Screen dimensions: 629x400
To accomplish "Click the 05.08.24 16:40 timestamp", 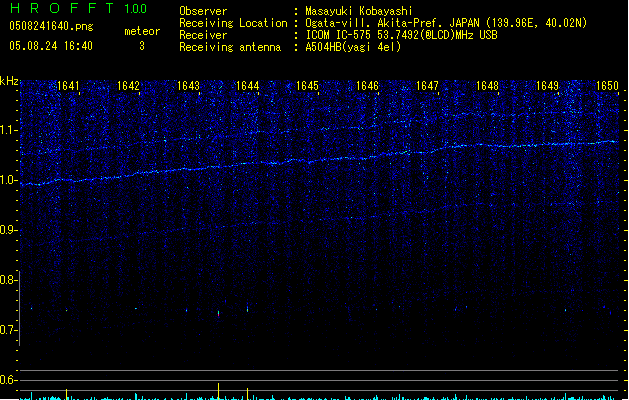I will (x=50, y=46).
